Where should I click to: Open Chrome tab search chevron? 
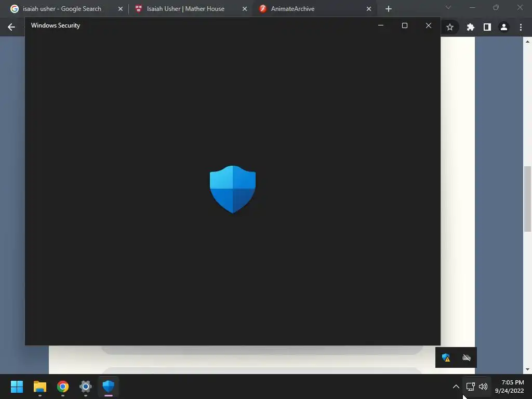click(x=448, y=7)
